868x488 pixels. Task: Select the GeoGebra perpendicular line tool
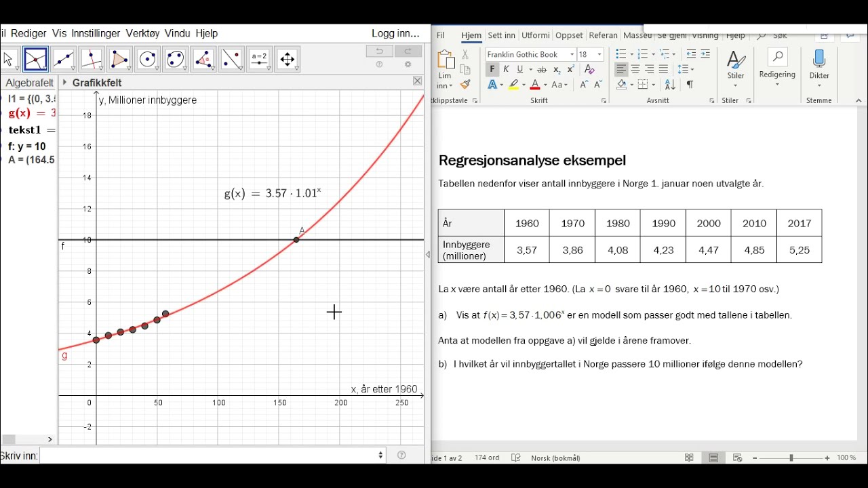[92, 60]
